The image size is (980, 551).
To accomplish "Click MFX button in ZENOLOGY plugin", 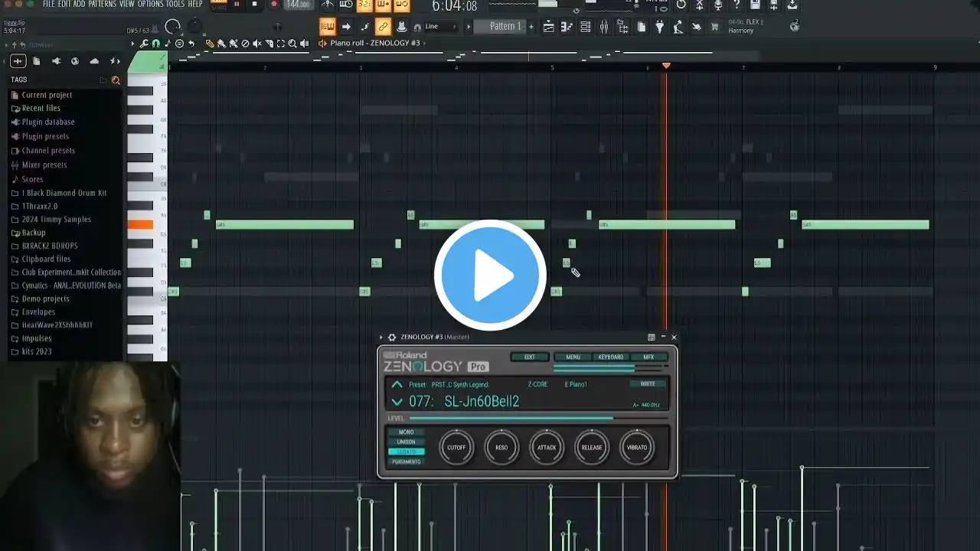I will [648, 357].
